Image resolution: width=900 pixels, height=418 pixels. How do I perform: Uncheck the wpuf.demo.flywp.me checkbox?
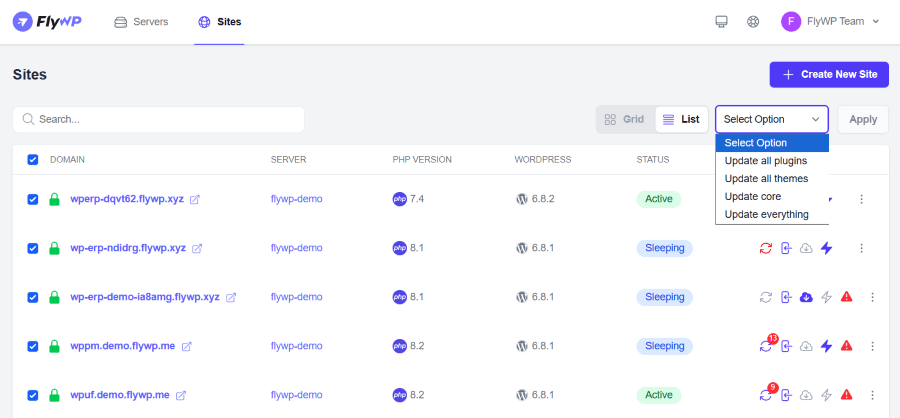click(x=33, y=395)
